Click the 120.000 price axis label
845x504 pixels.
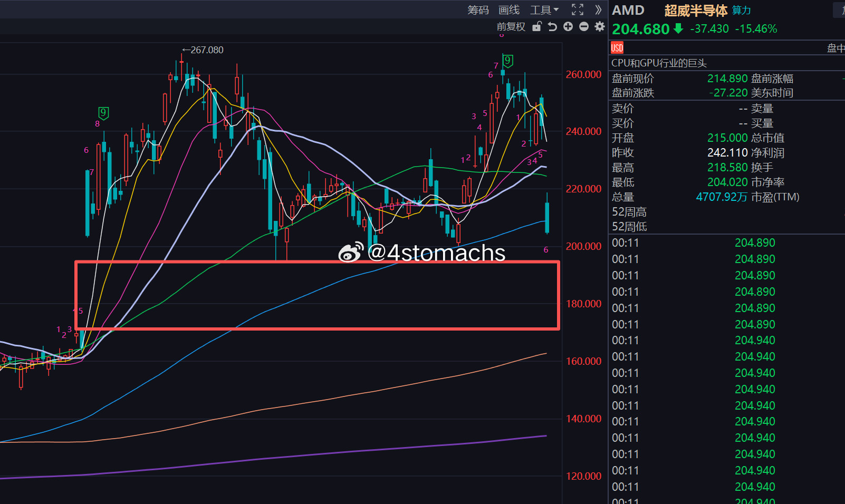click(x=583, y=476)
